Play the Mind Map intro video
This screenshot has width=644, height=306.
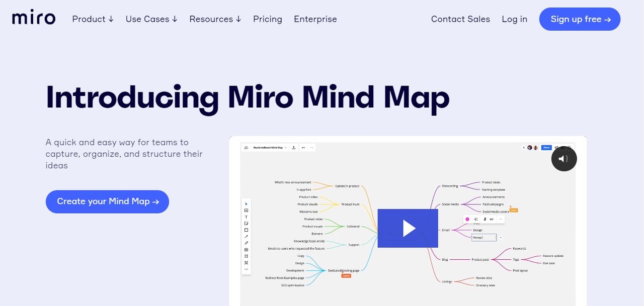coord(408,228)
